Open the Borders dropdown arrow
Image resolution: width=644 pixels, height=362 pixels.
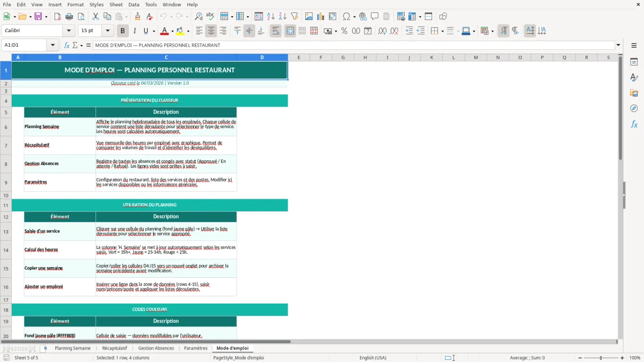point(442,31)
